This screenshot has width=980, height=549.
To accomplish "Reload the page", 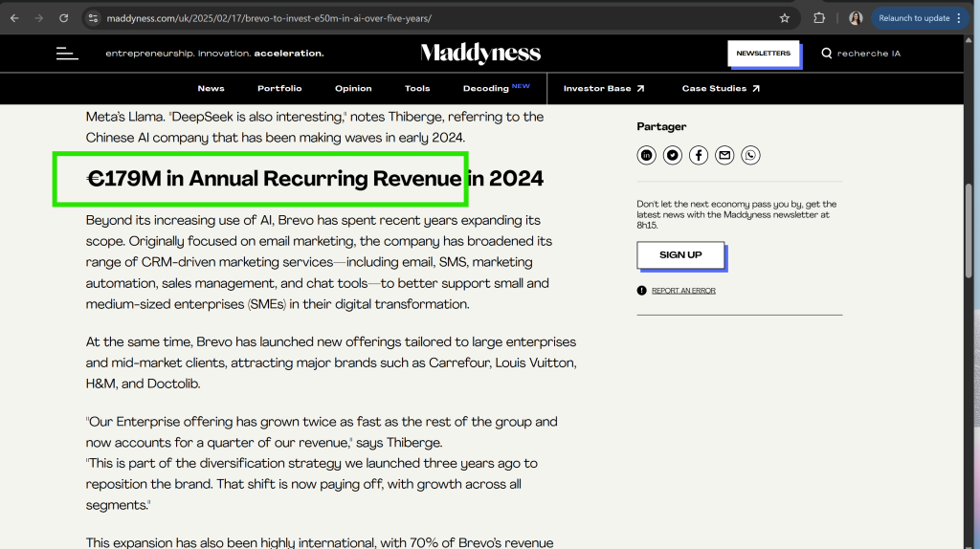I will 64,18.
